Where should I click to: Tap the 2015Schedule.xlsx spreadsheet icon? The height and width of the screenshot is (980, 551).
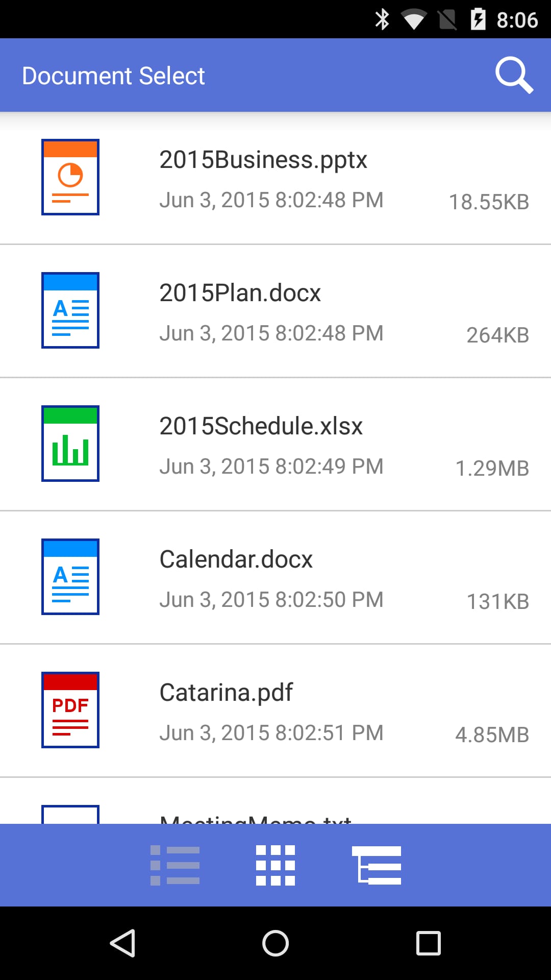click(x=70, y=443)
